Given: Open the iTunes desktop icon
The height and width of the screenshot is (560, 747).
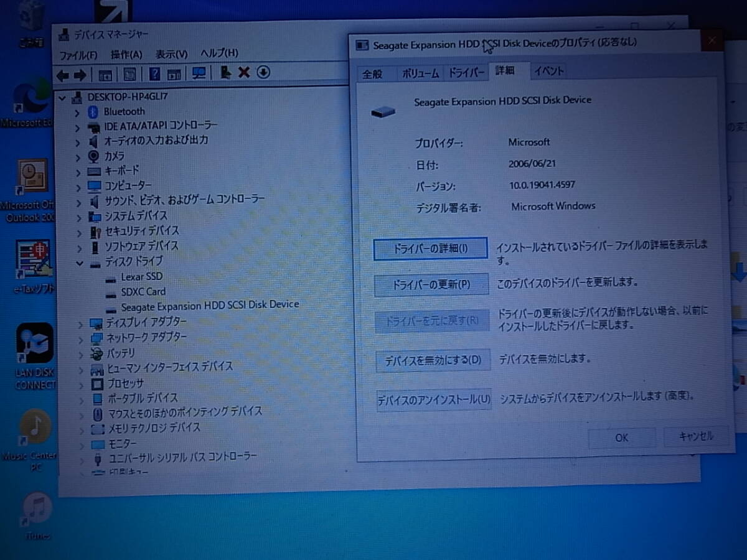Looking at the screenshot, I should [37, 515].
